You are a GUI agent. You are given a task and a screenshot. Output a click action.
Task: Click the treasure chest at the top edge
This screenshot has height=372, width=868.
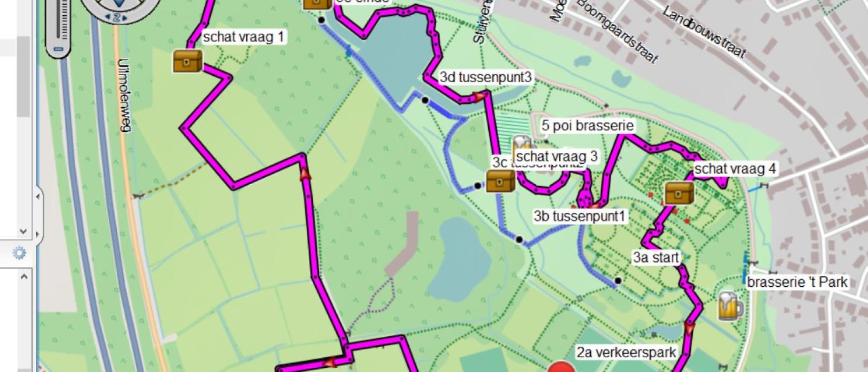pos(318,3)
